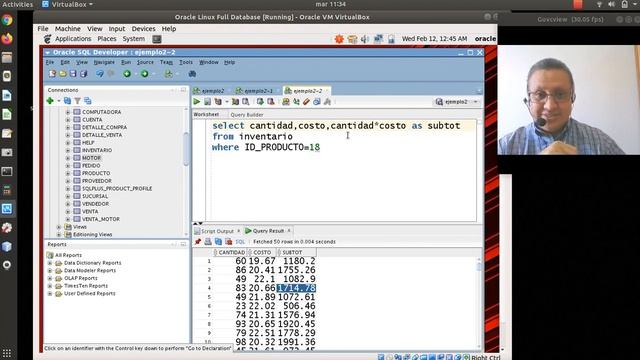Expand the Views node in Connections
The height and width of the screenshot is (360, 640).
point(59,227)
